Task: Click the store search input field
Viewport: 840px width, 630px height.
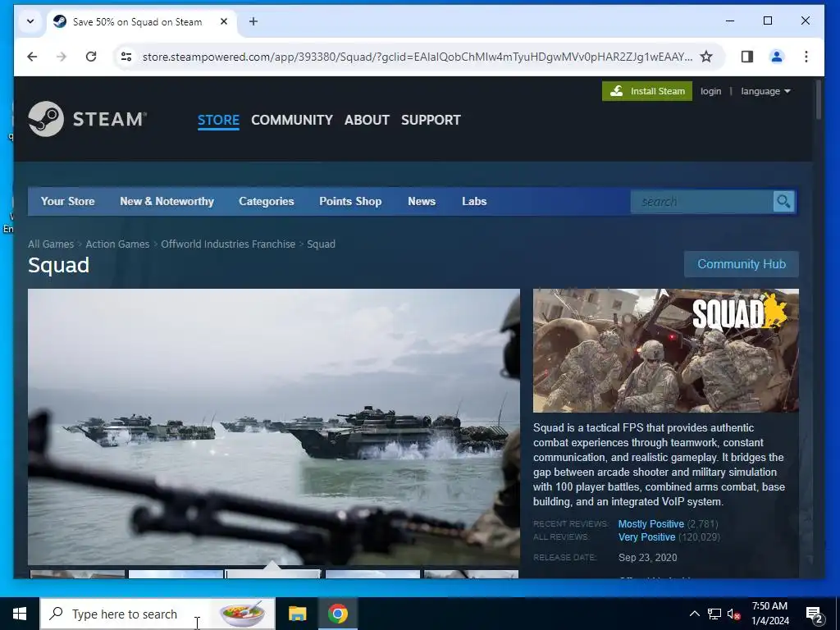Action: pos(702,202)
